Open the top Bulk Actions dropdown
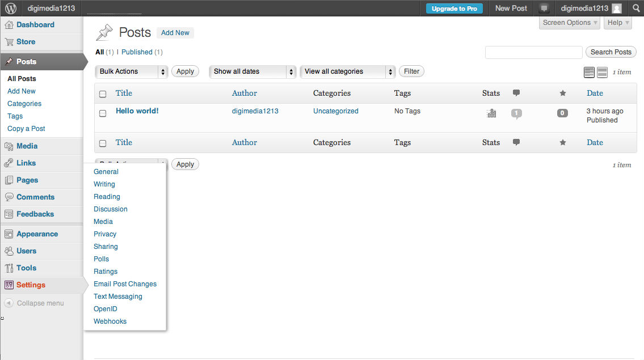 pos(132,71)
